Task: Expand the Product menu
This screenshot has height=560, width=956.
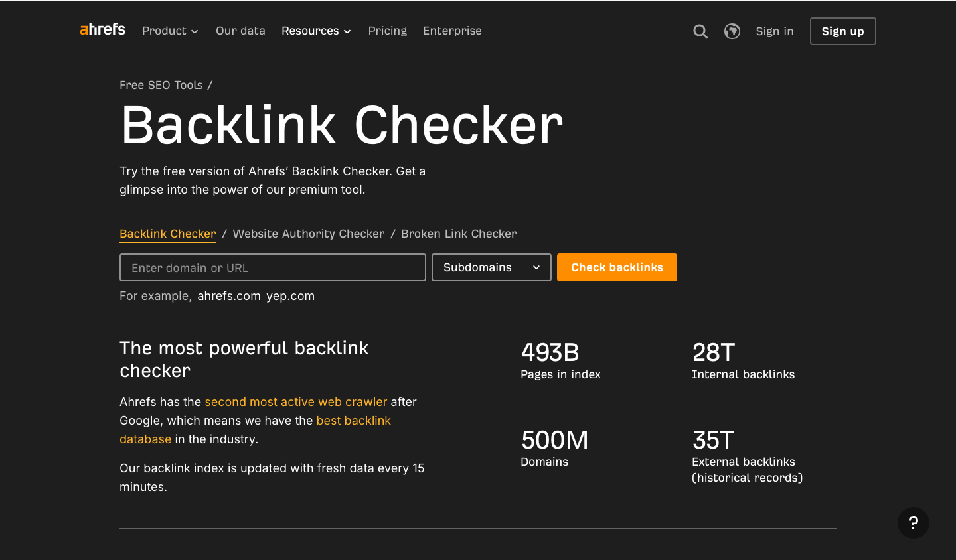Action: (170, 31)
